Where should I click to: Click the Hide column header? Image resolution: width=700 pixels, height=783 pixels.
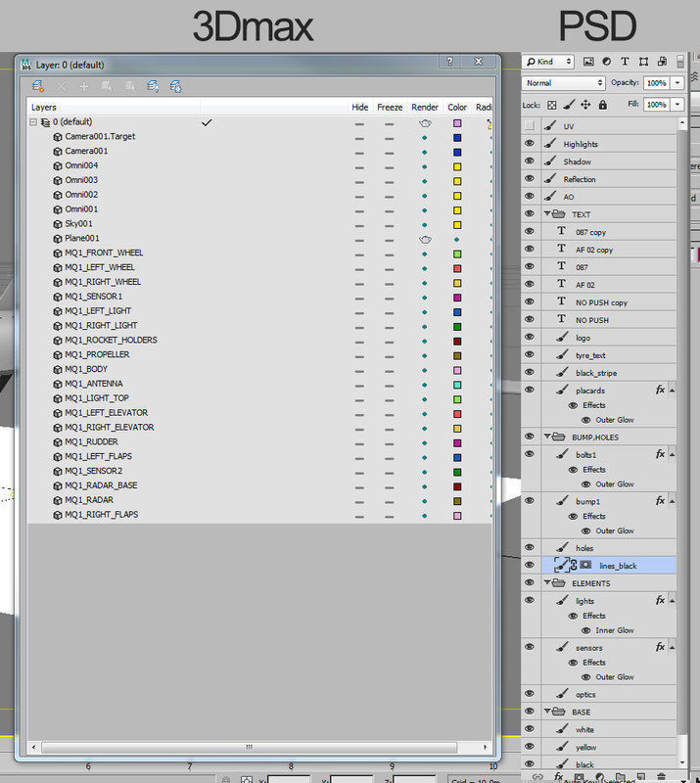359,108
